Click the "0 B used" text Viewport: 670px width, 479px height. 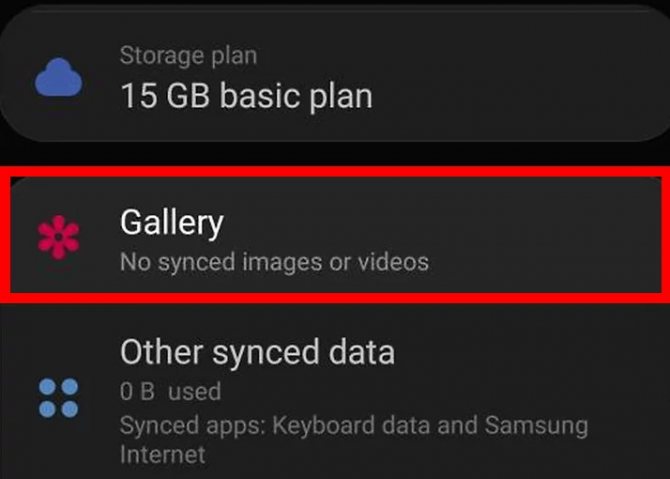point(170,391)
